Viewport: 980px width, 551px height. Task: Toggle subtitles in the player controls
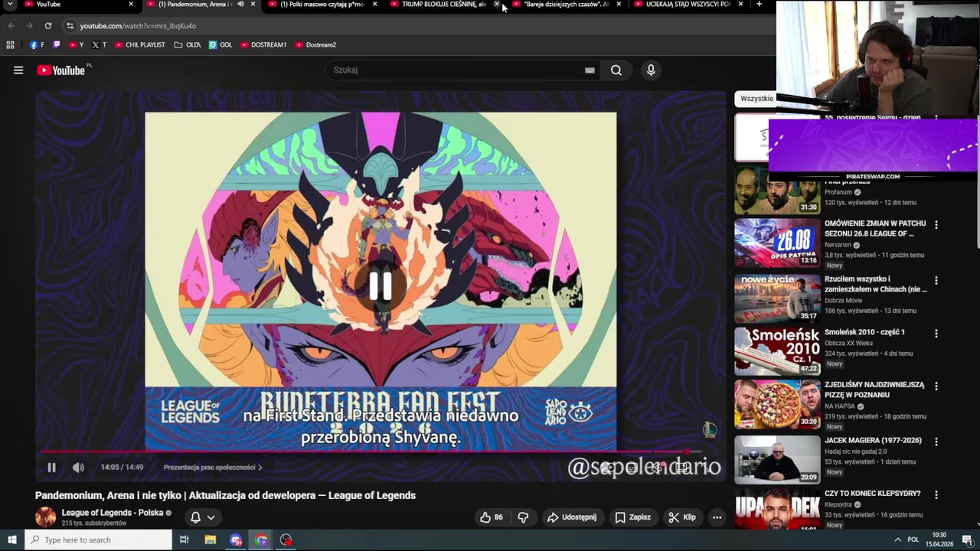[x=632, y=468]
